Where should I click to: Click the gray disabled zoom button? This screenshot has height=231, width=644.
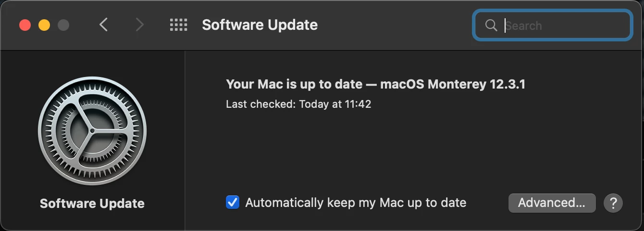63,25
